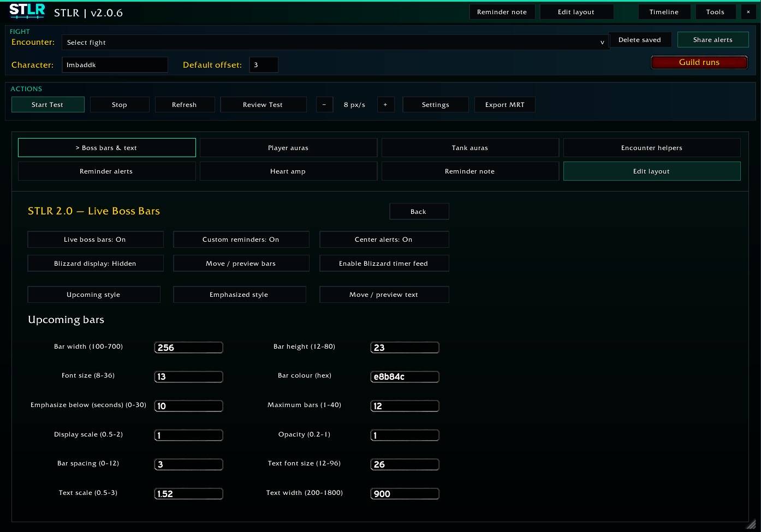Open Guild runs red button

point(699,62)
